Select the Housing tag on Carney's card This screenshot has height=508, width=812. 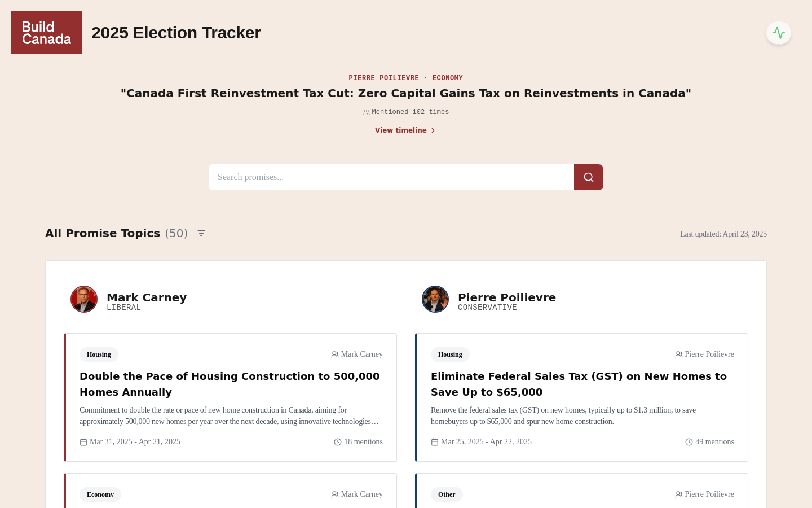click(x=99, y=354)
